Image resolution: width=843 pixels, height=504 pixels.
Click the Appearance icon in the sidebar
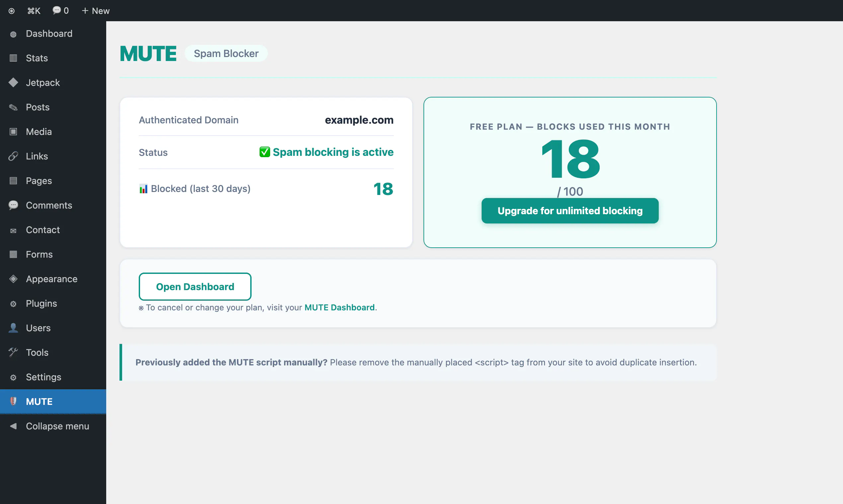13,279
